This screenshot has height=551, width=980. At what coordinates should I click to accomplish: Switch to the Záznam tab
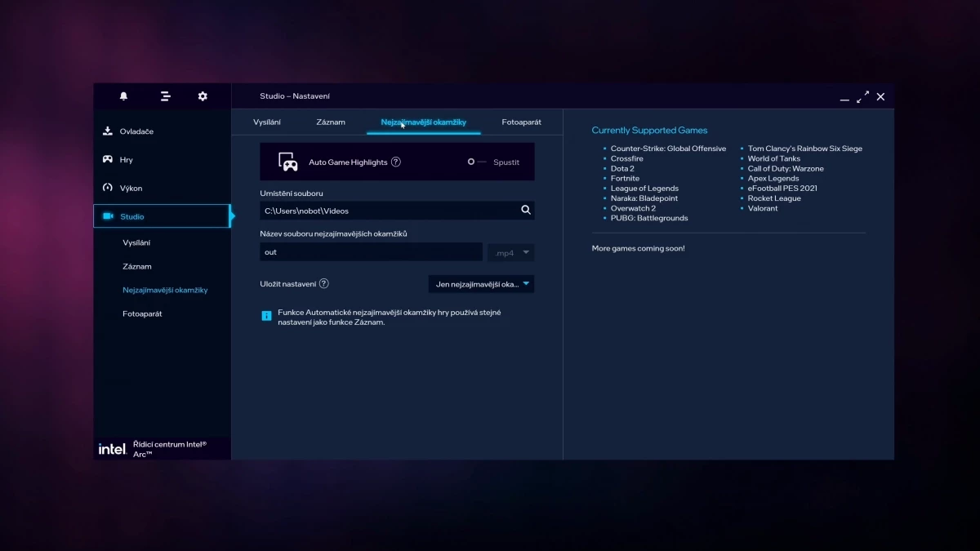click(331, 122)
